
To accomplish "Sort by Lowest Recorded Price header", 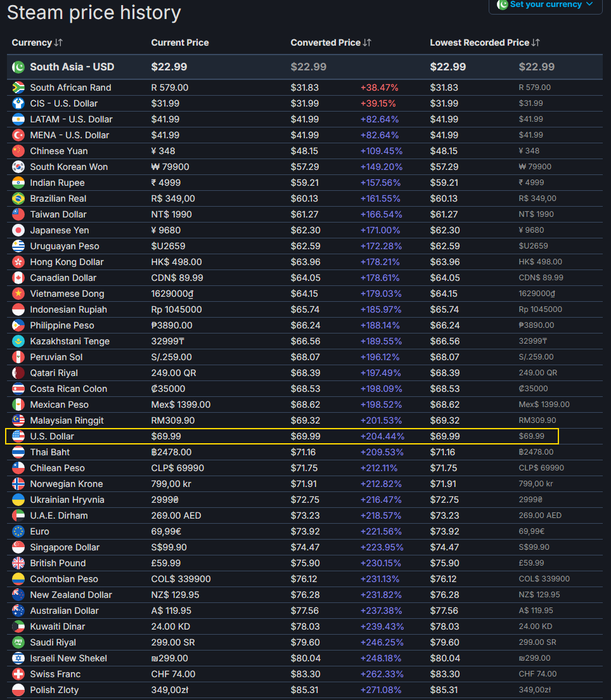I will [485, 42].
